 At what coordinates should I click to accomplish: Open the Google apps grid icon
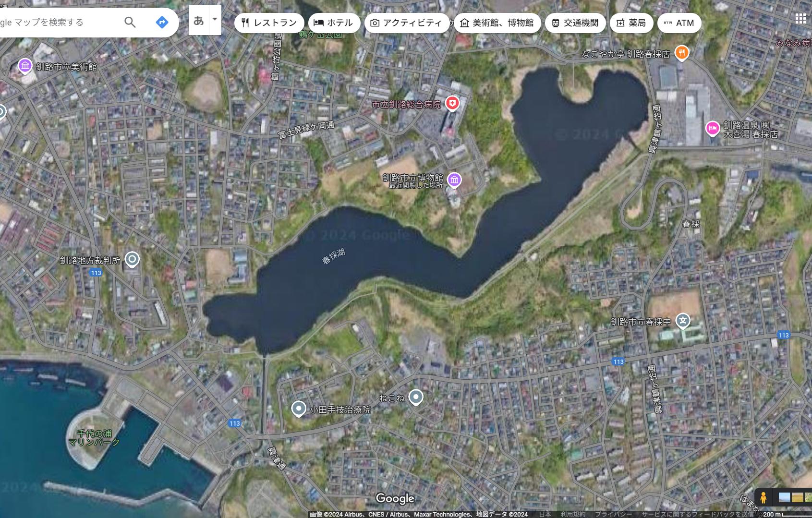tap(800, 18)
